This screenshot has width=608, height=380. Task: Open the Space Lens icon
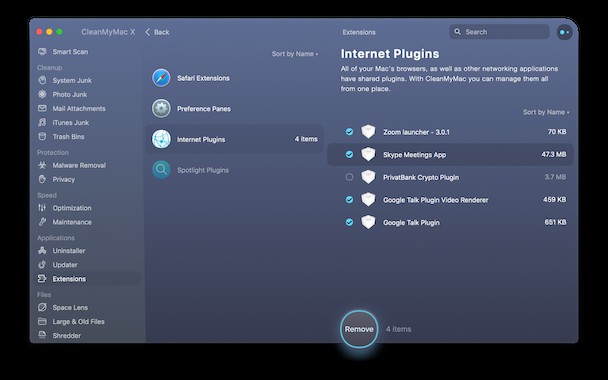[x=42, y=307]
